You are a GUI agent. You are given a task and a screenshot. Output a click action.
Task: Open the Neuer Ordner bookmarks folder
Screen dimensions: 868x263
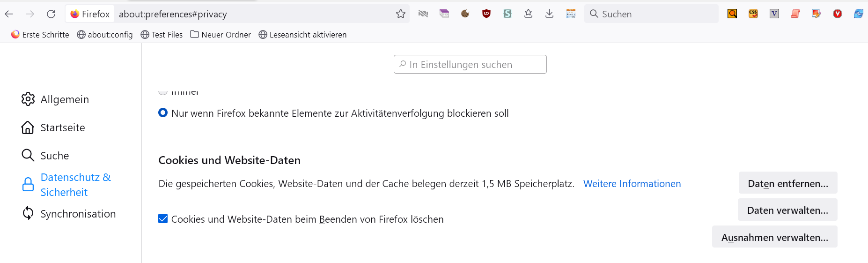coord(221,35)
